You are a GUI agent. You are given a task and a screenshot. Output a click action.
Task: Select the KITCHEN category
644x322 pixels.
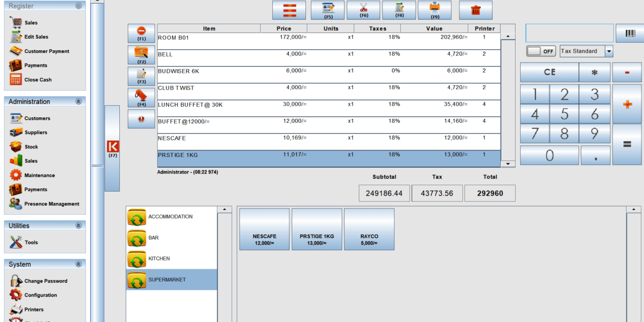coord(158,259)
